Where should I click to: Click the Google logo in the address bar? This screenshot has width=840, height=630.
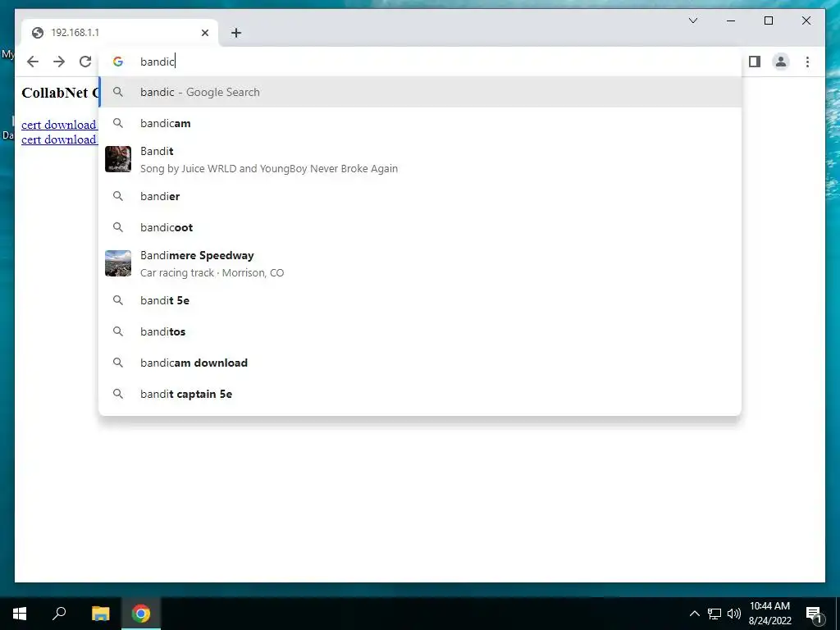click(118, 62)
